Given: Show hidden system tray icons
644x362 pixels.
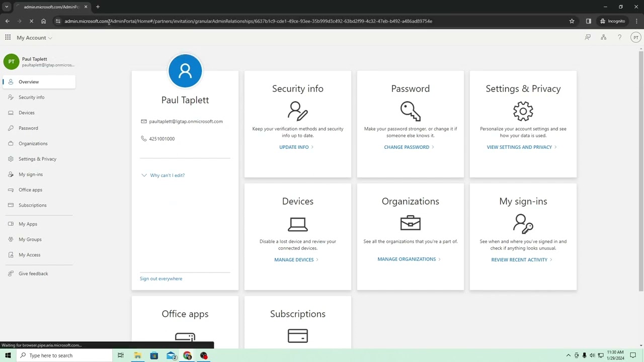Looking at the screenshot, I should 569,355.
